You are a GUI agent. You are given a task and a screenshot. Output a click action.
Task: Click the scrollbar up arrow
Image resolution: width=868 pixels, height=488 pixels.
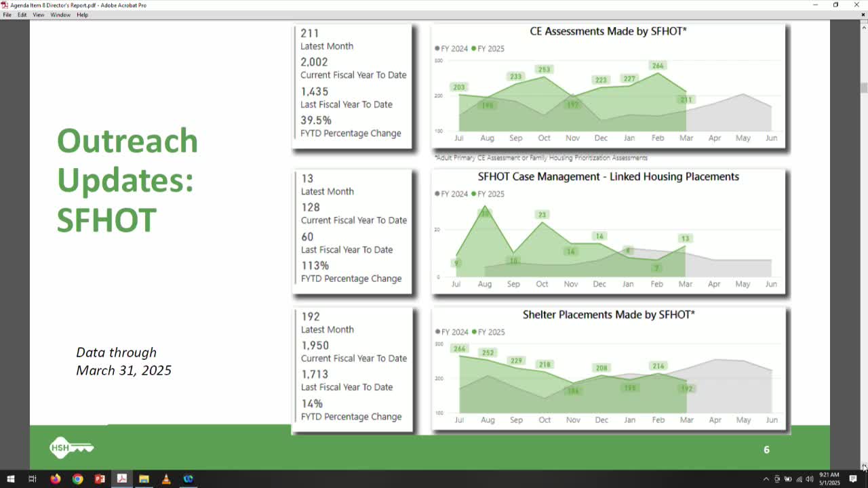pyautogui.click(x=864, y=28)
